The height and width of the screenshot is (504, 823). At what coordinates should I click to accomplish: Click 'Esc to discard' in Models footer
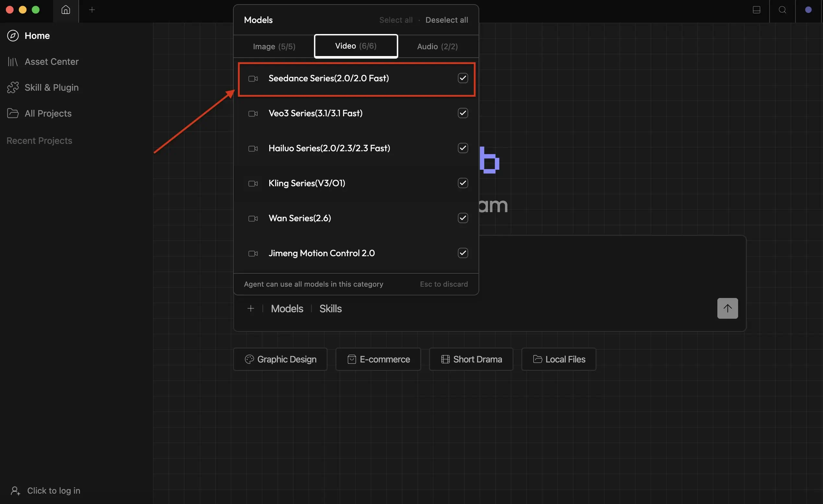pos(444,284)
